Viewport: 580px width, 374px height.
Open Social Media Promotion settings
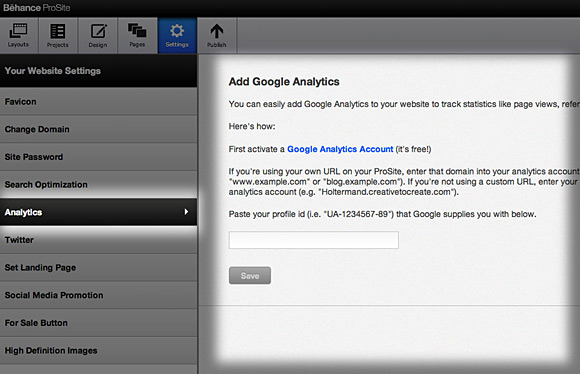98,295
